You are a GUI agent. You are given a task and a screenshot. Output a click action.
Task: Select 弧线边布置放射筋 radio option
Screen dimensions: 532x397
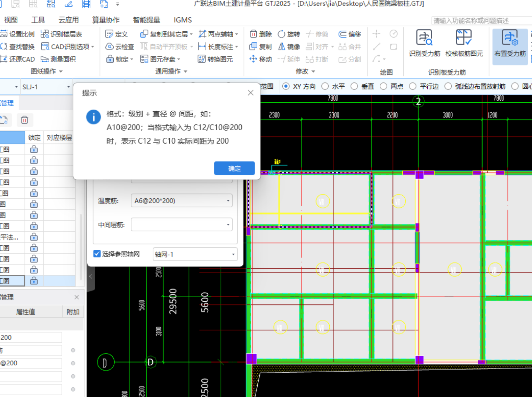tap(448, 86)
